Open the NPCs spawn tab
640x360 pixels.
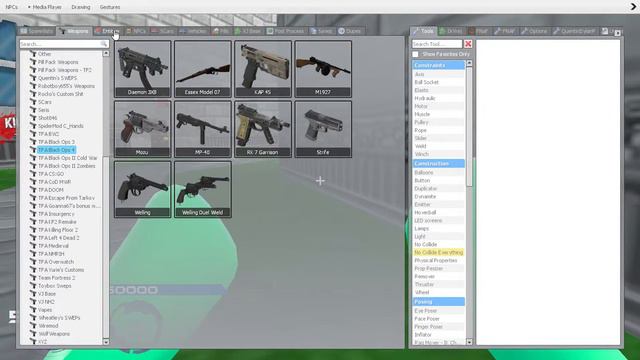click(x=136, y=31)
